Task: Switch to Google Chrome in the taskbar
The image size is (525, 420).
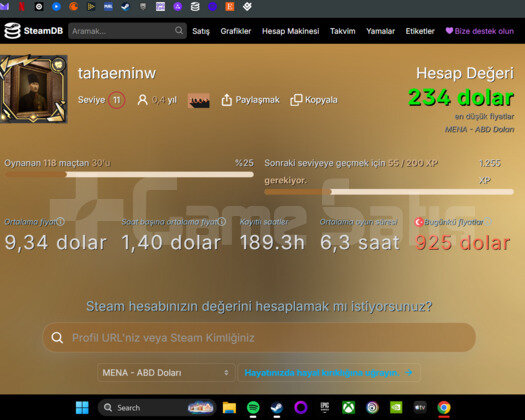Action: tap(444, 408)
